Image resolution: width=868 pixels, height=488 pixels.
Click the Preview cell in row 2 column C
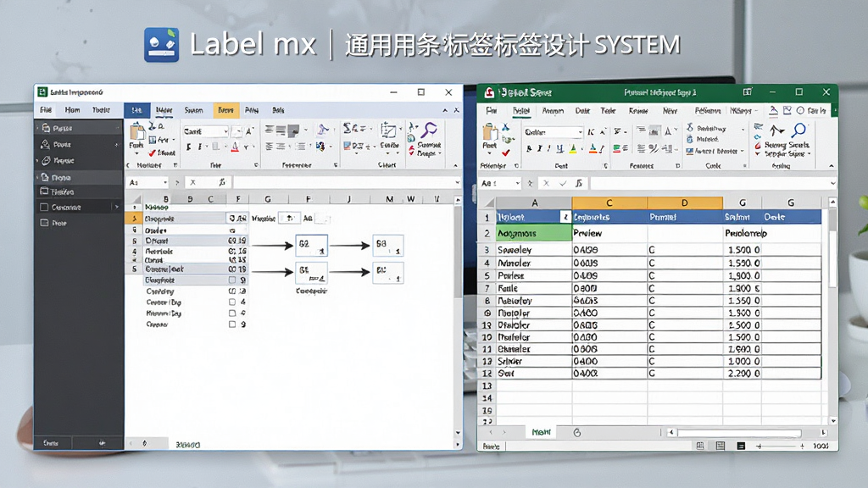tap(609, 234)
